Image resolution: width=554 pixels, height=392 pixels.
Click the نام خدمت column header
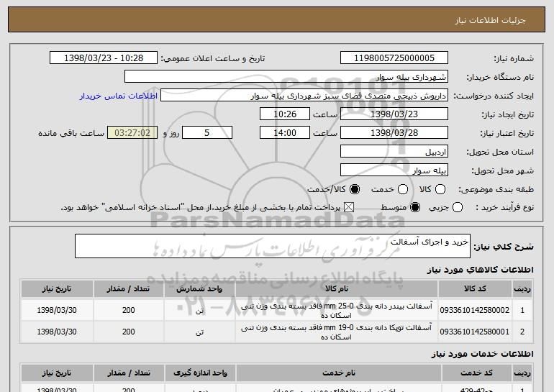coord(338,373)
